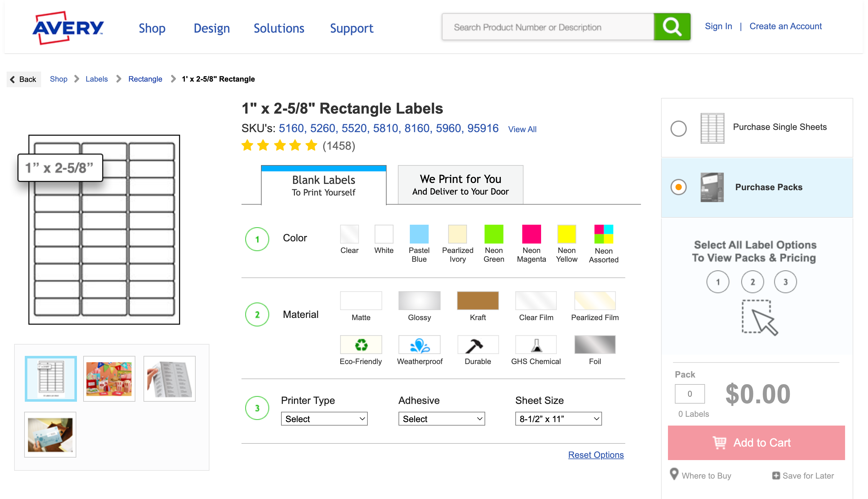The width and height of the screenshot is (868, 499).
Task: Select the party decorations thumbnail
Action: (109, 378)
